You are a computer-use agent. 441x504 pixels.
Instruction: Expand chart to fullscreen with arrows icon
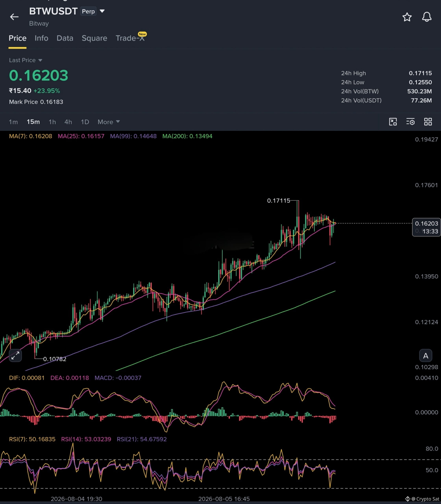pyautogui.click(x=15, y=356)
